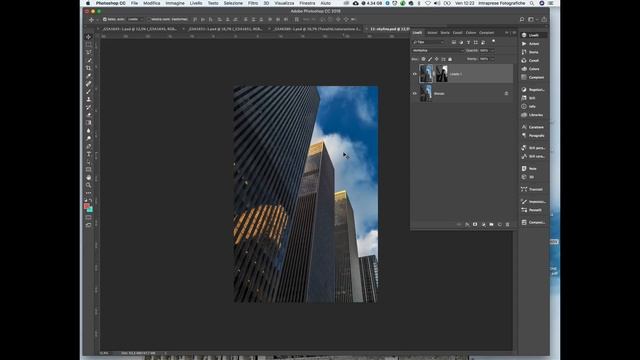Open the Layers panel flyout menu
Image resolution: width=640 pixels, height=360 pixels.
coord(514,33)
